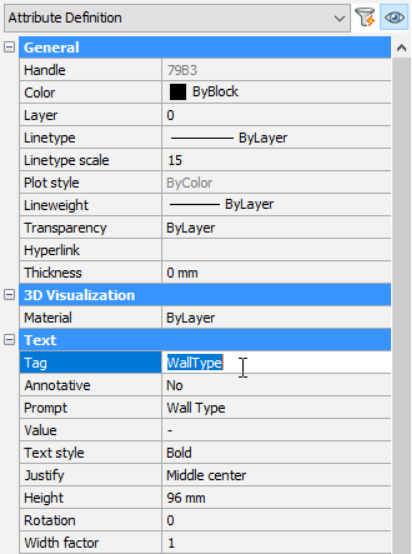Click the Height value 96 mm

[x=276, y=498]
